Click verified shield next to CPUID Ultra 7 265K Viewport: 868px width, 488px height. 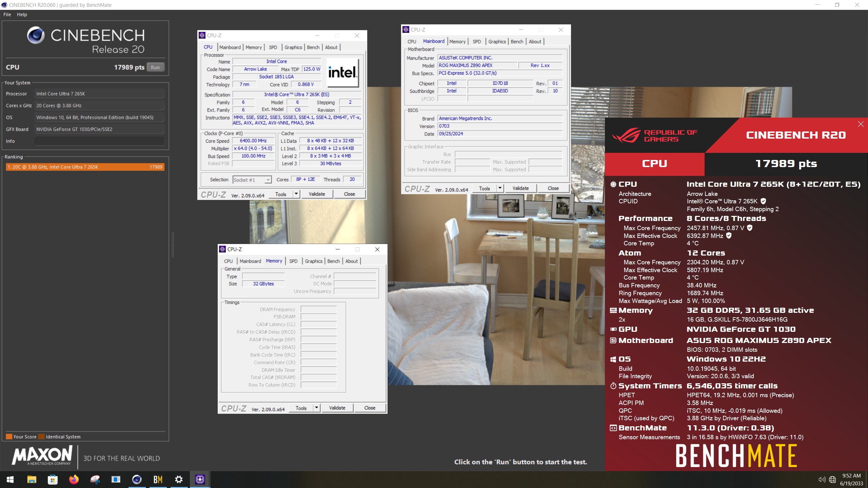tap(763, 201)
